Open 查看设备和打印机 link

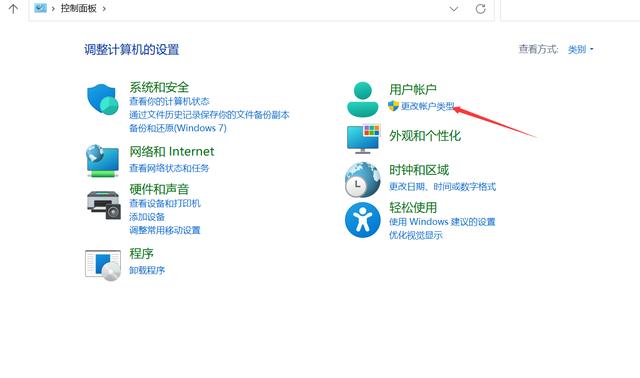coord(165,203)
